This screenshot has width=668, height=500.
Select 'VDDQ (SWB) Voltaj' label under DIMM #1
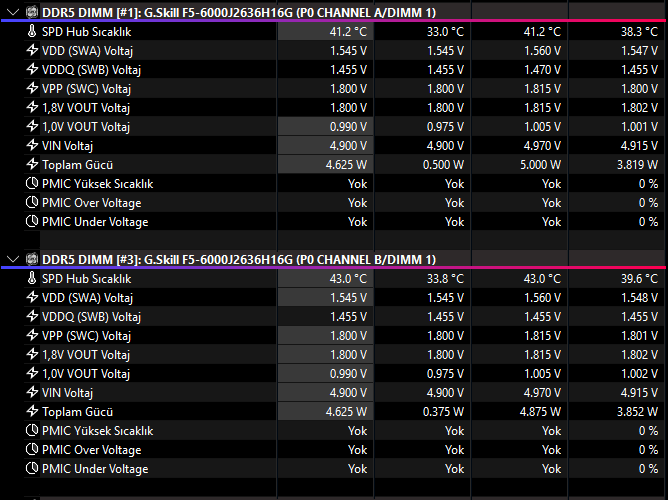click(91, 70)
